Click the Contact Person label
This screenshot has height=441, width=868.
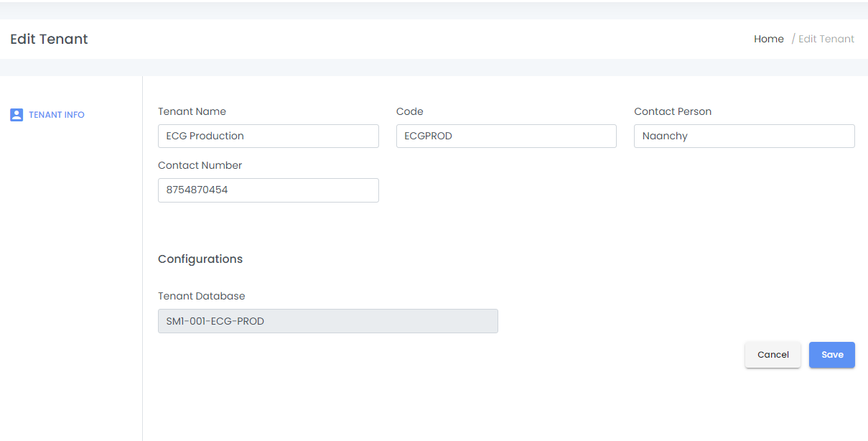(673, 111)
